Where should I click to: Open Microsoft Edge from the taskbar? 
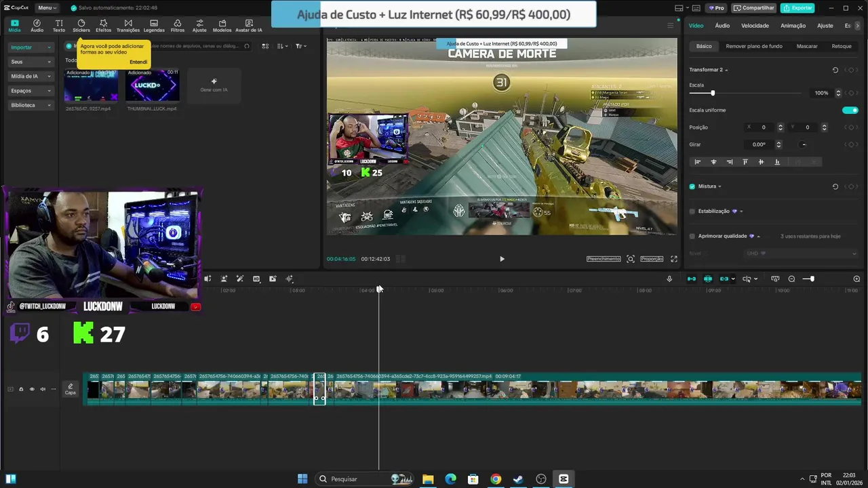pyautogui.click(x=451, y=479)
